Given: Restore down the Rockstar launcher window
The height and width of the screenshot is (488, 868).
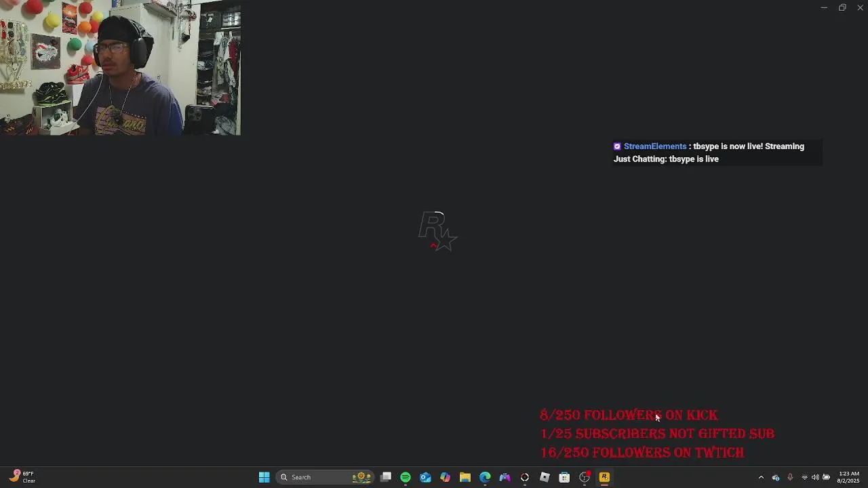Looking at the screenshot, I should click(842, 7).
